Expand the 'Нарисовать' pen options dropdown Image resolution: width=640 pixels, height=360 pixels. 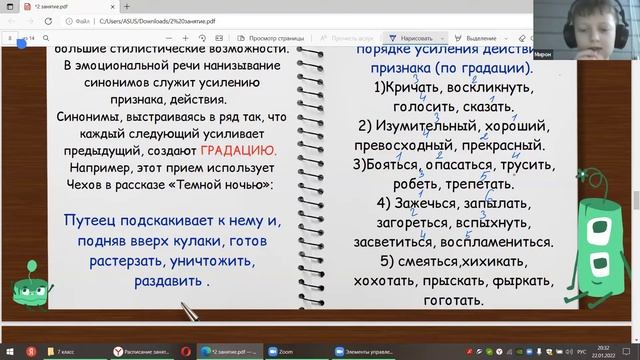coord(442,38)
